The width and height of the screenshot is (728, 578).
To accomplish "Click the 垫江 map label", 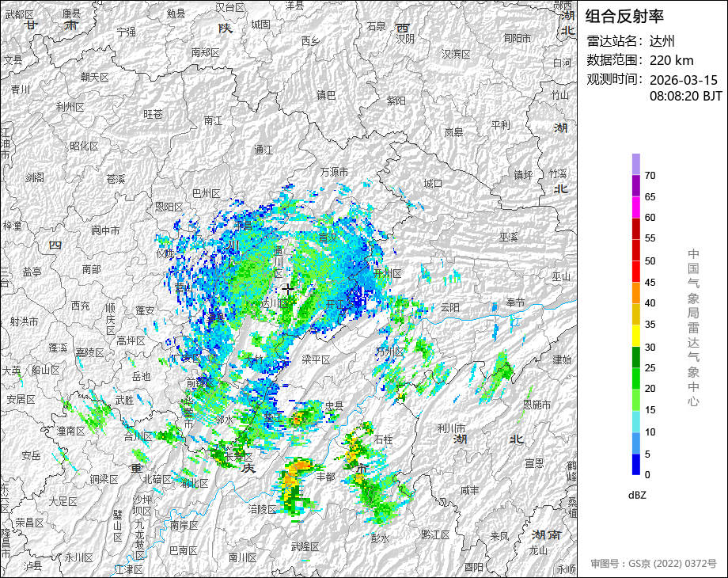I will pos(273,418).
